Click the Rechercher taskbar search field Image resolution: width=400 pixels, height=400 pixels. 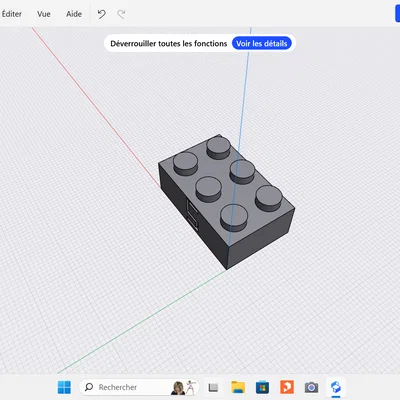click(x=139, y=387)
